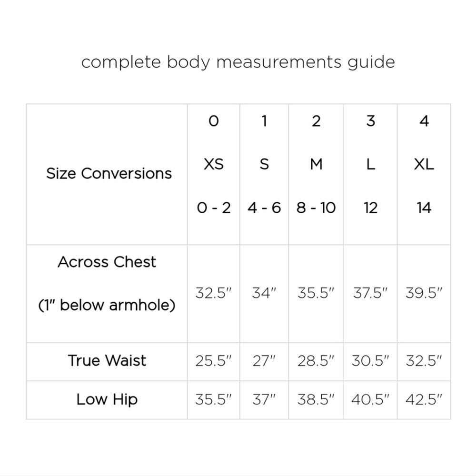Select the M size label
476x476 pixels.
click(316, 164)
